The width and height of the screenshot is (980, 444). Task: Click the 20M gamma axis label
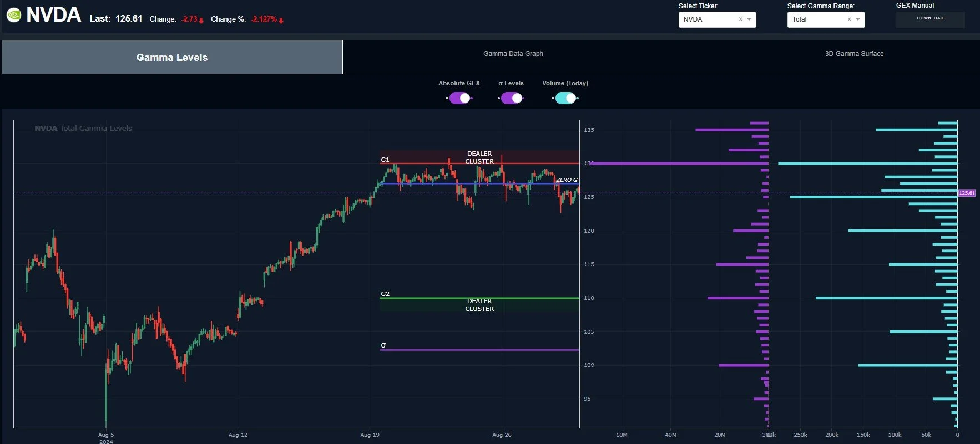[x=720, y=435]
